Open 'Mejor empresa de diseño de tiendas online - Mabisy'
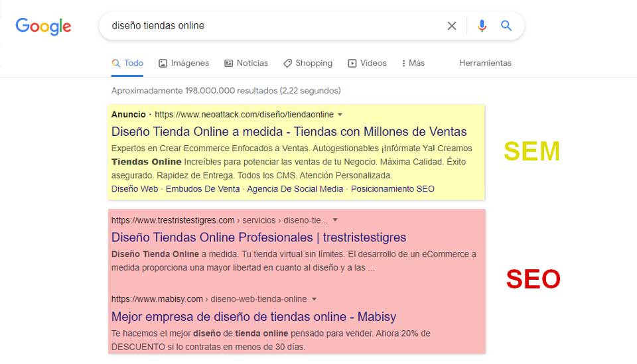The width and height of the screenshot is (637, 364). click(x=253, y=316)
